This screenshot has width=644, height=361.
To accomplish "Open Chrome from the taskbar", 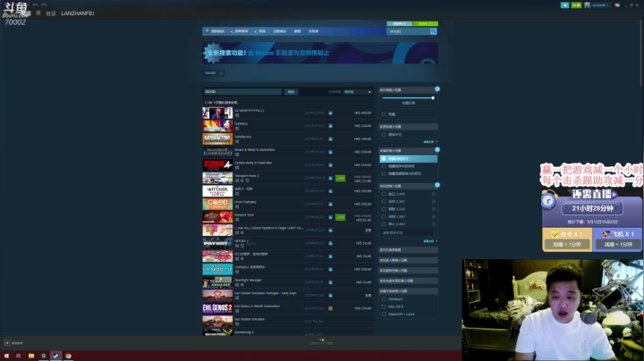I will (68, 356).
